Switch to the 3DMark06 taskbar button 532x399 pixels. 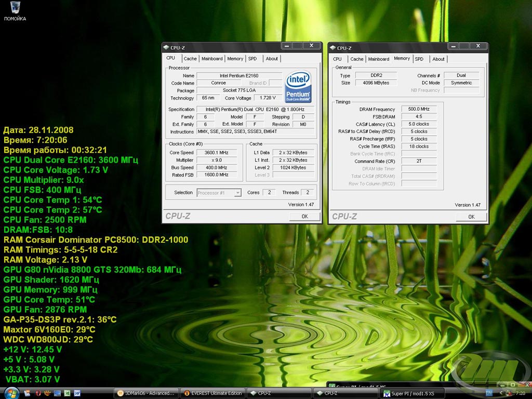145,393
